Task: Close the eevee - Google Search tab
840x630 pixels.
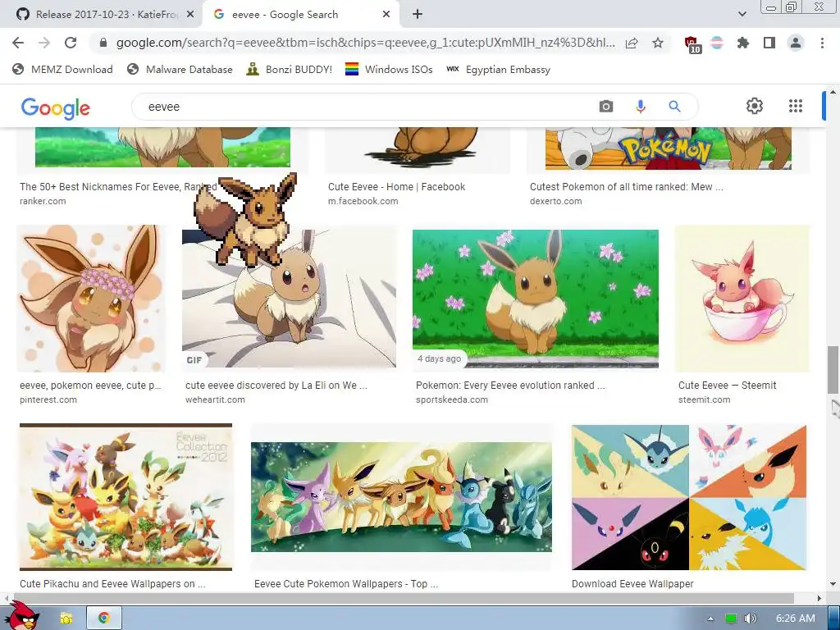Action: click(386, 15)
